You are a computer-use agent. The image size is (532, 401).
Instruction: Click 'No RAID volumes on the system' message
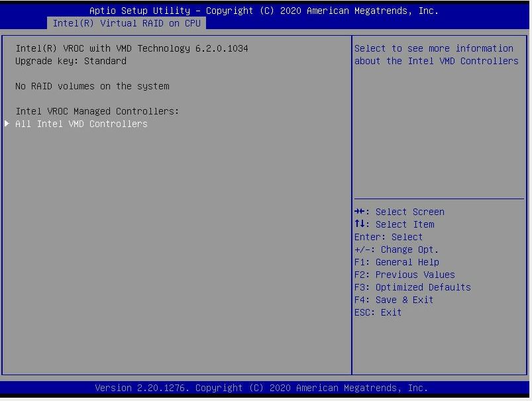click(x=92, y=86)
